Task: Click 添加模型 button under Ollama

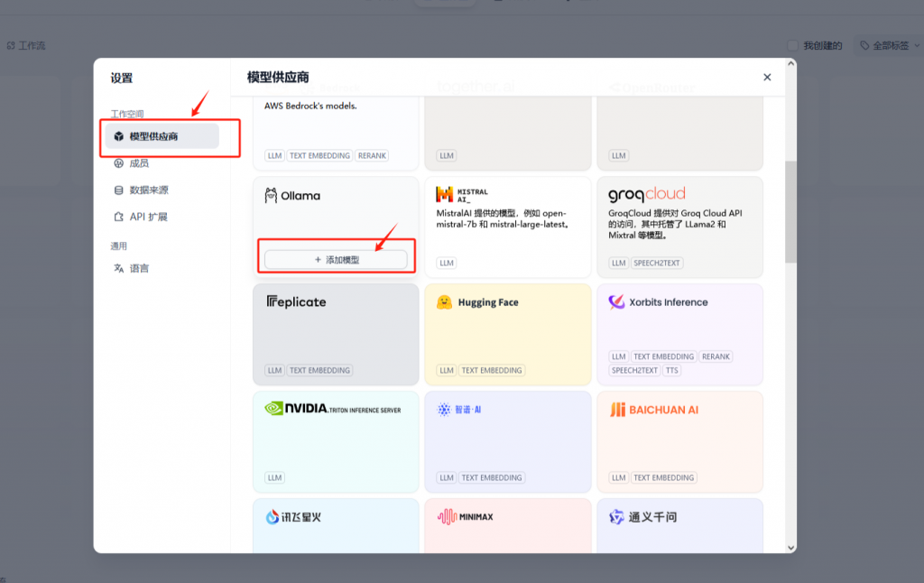Action: [336, 260]
